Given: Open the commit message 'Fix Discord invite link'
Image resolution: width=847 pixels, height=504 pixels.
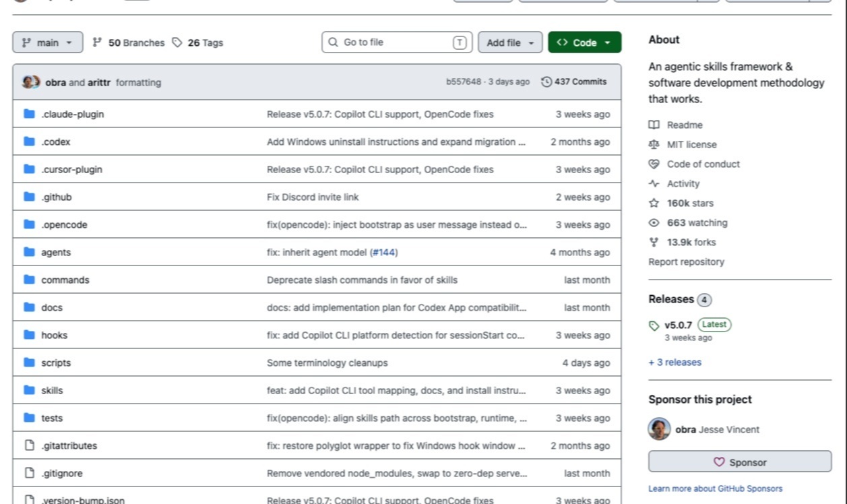Looking at the screenshot, I should [x=313, y=197].
